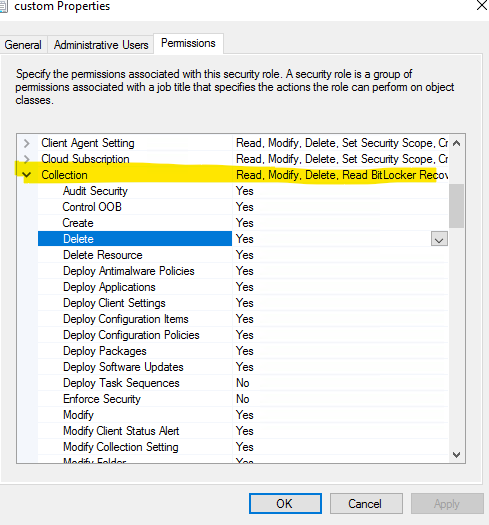Switch to the General tab
The width and height of the screenshot is (489, 525).
click(23, 45)
